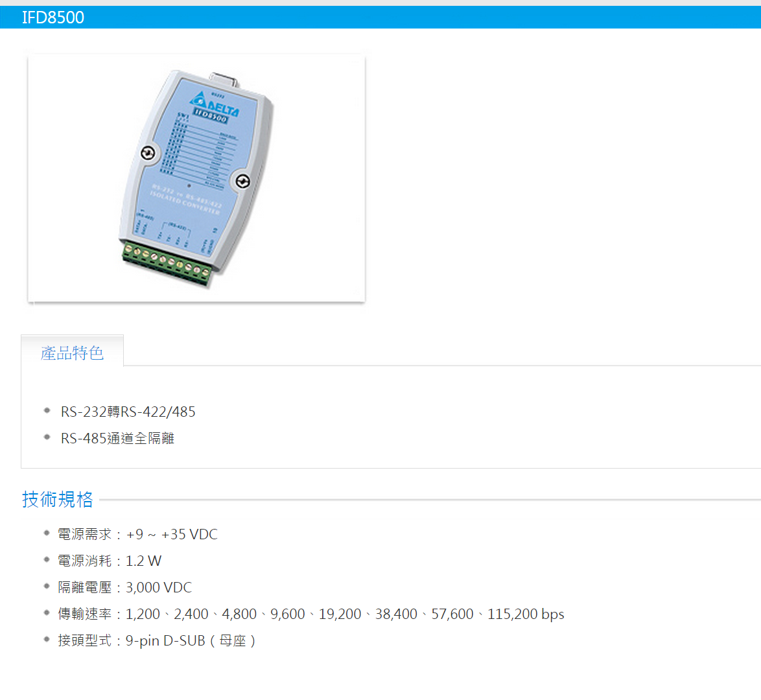Click the 隔離電壓 3,000 VDC specification
The image size is (761, 700).
(124, 587)
